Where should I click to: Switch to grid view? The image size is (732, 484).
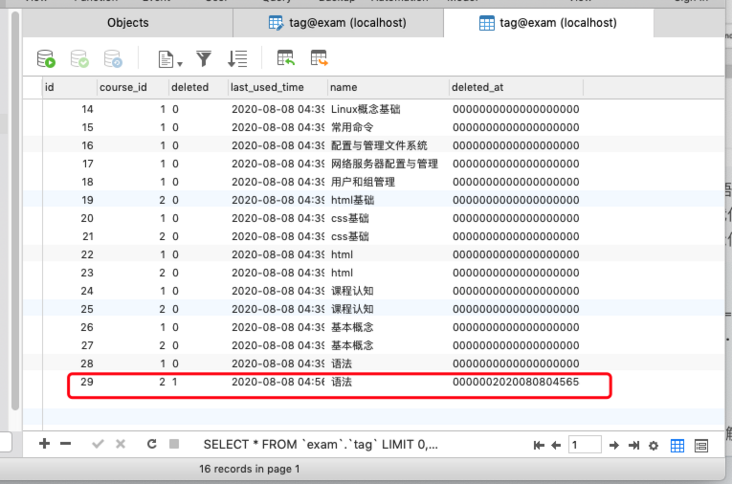click(677, 446)
